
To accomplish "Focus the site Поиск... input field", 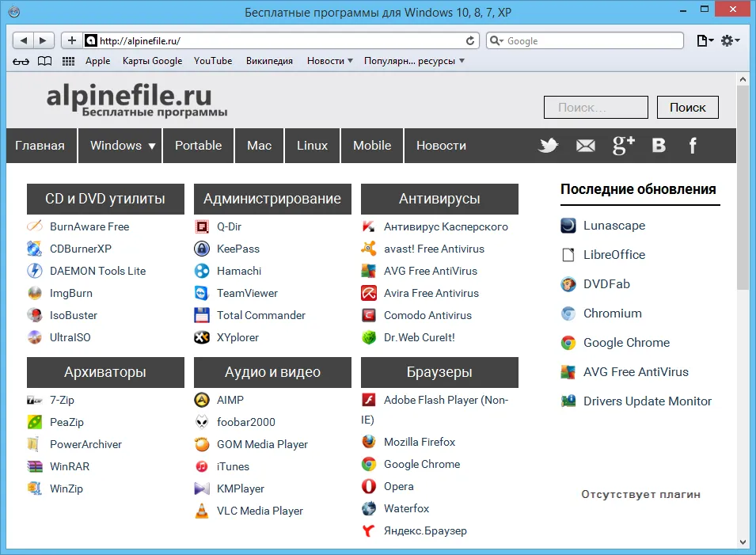I will pos(595,107).
